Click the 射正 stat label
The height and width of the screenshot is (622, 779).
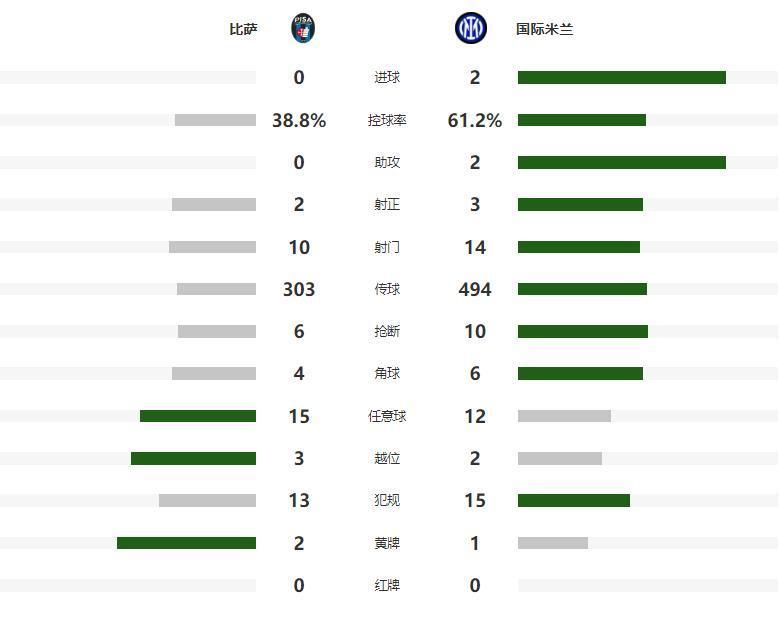[387, 205]
